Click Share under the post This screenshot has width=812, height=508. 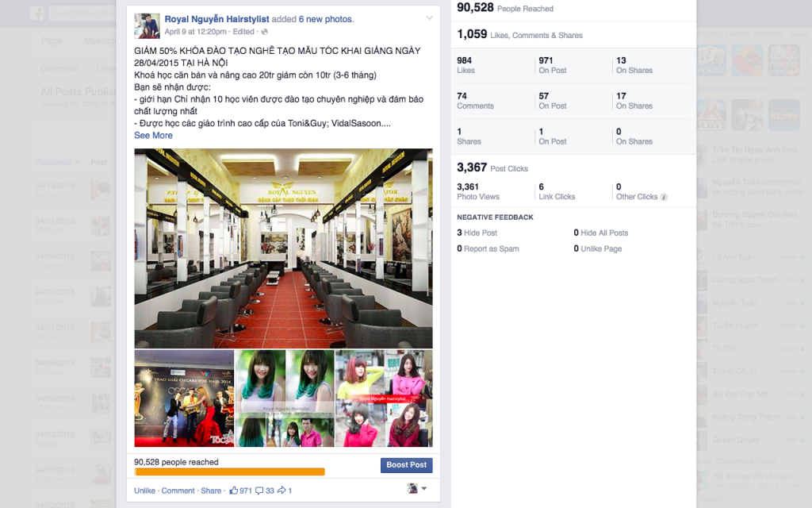point(211,491)
